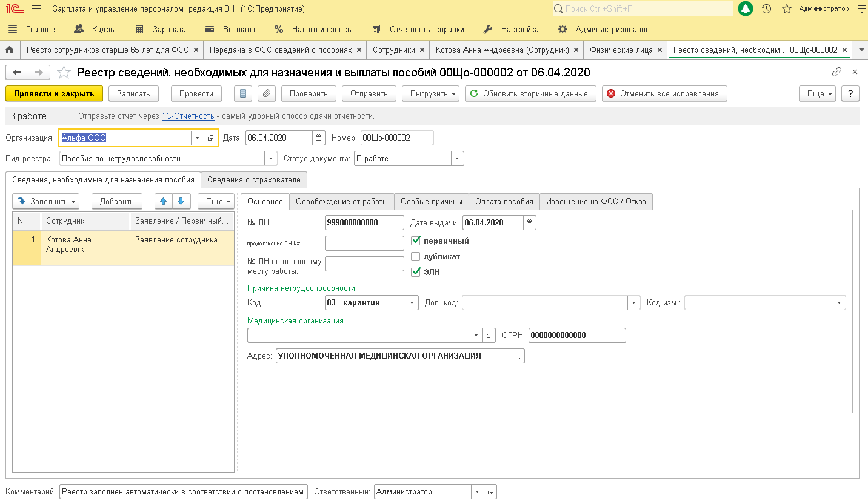
Task: Expand the Вид реестра dropdown
Action: 270,159
